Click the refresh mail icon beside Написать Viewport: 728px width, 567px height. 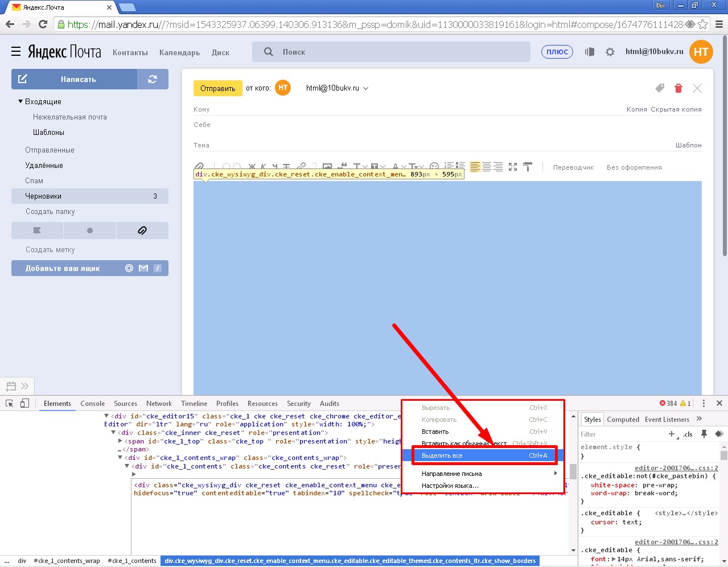point(153,79)
